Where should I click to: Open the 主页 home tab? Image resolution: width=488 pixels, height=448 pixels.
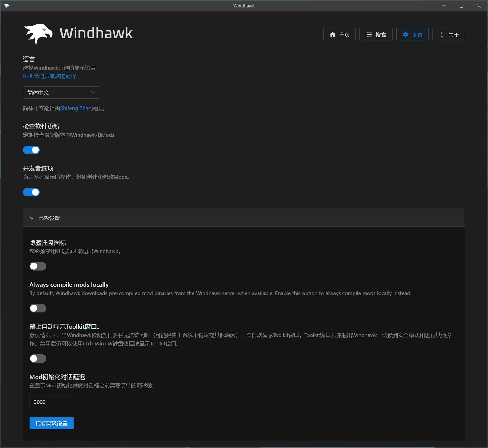[x=339, y=34]
